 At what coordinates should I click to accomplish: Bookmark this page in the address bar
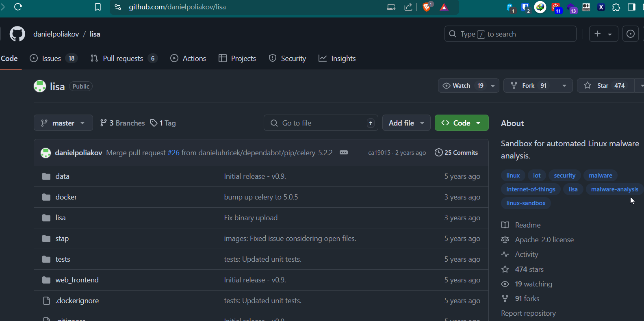(98, 7)
